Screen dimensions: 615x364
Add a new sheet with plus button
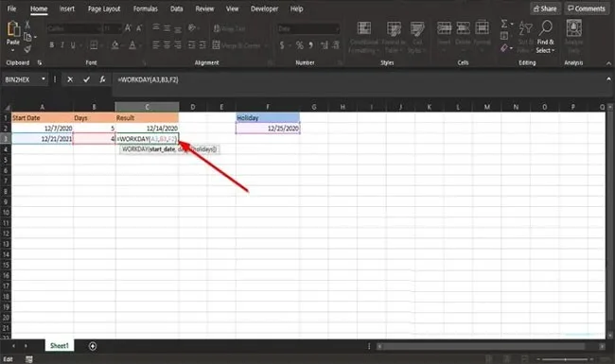click(93, 346)
